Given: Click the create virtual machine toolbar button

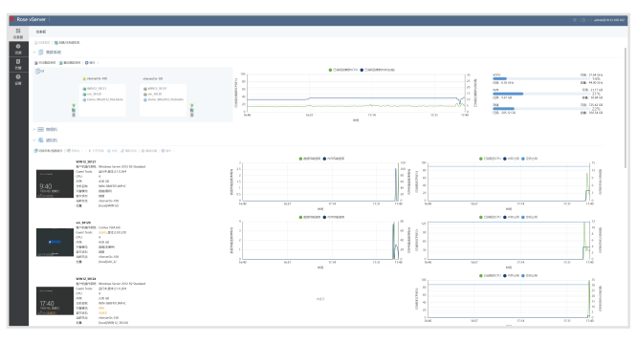Looking at the screenshot, I should [68, 43].
